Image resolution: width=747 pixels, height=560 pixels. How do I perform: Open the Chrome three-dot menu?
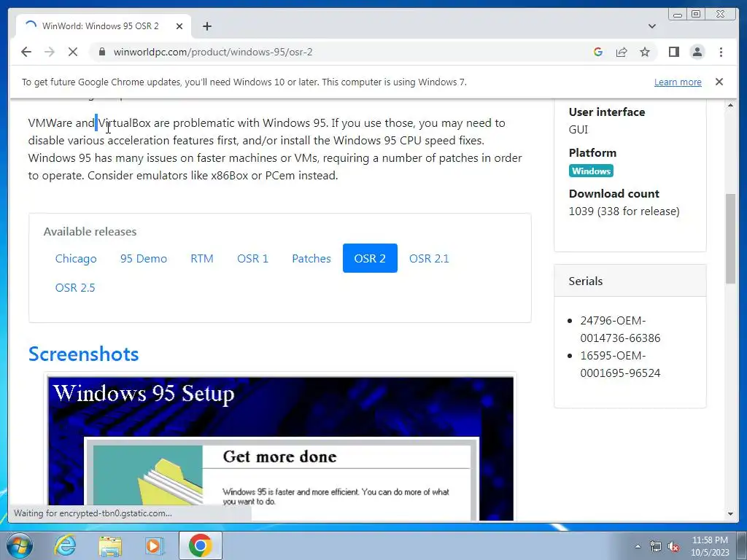[721, 52]
